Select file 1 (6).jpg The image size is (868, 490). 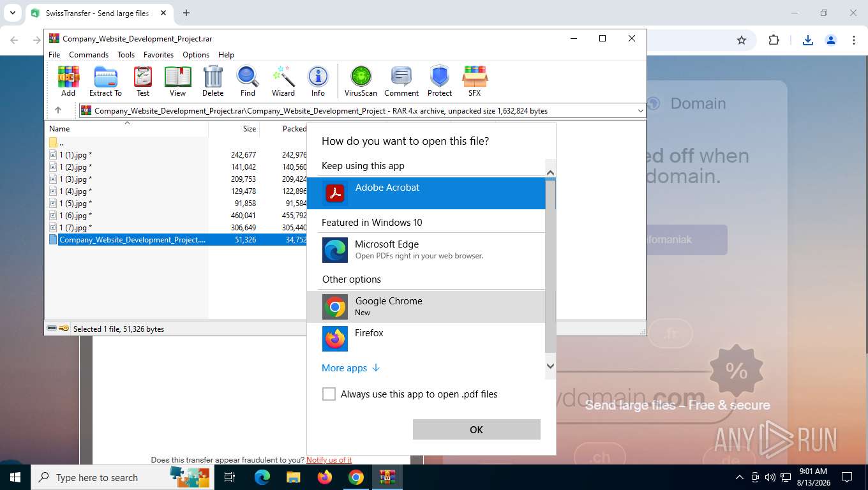pyautogui.click(x=75, y=216)
